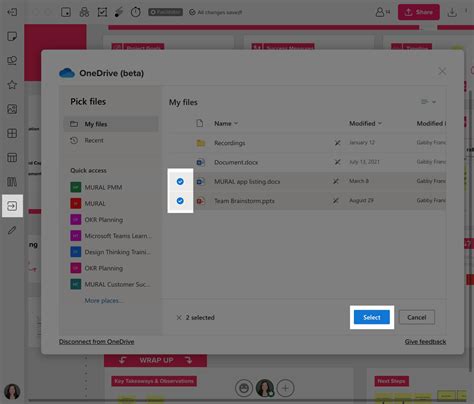Open the MURAL PMM quick access location
Viewport: 474px width, 404px height.
click(97, 187)
